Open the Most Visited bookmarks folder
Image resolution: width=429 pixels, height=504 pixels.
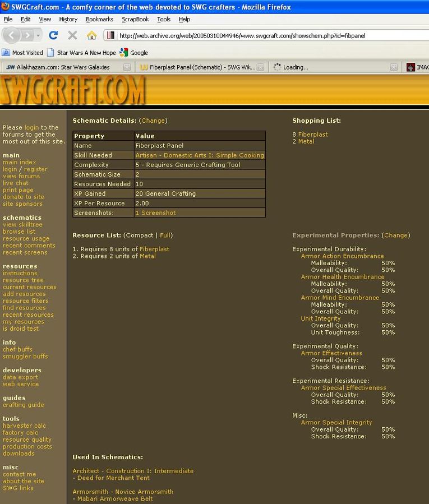pos(22,53)
